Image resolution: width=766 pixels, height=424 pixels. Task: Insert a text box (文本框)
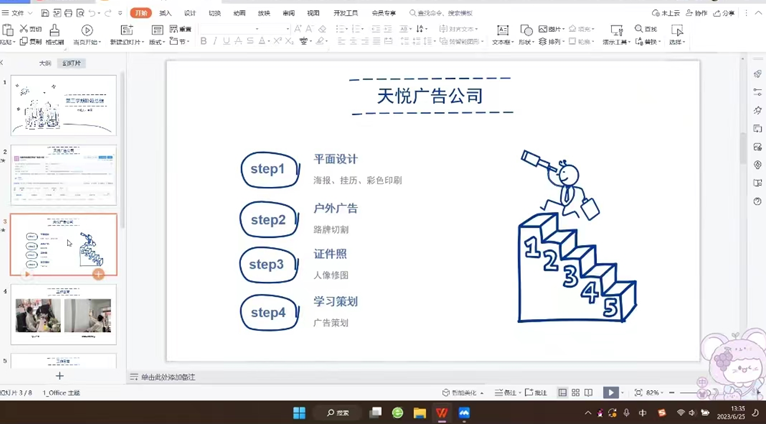pos(502,35)
